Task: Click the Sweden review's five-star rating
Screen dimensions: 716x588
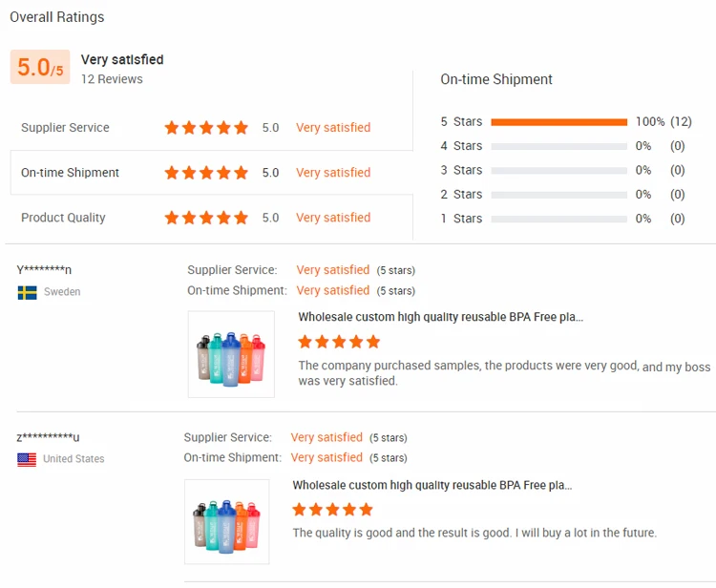Action: (339, 342)
